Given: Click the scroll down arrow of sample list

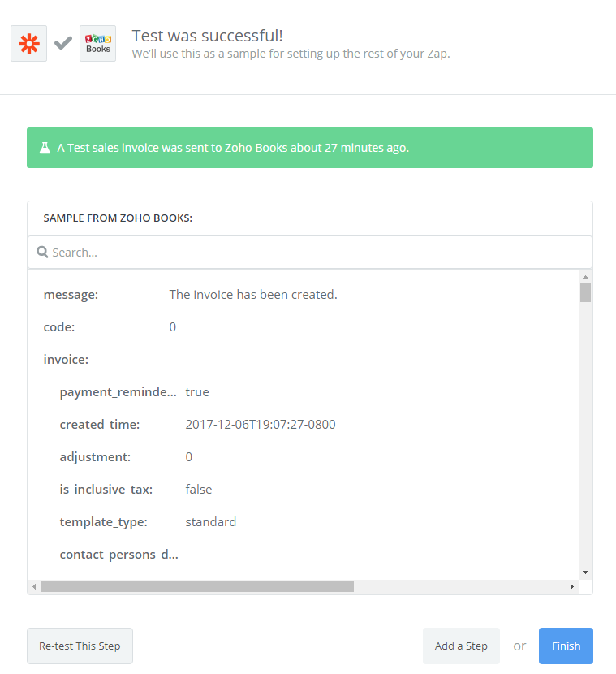Looking at the screenshot, I should pyautogui.click(x=585, y=572).
